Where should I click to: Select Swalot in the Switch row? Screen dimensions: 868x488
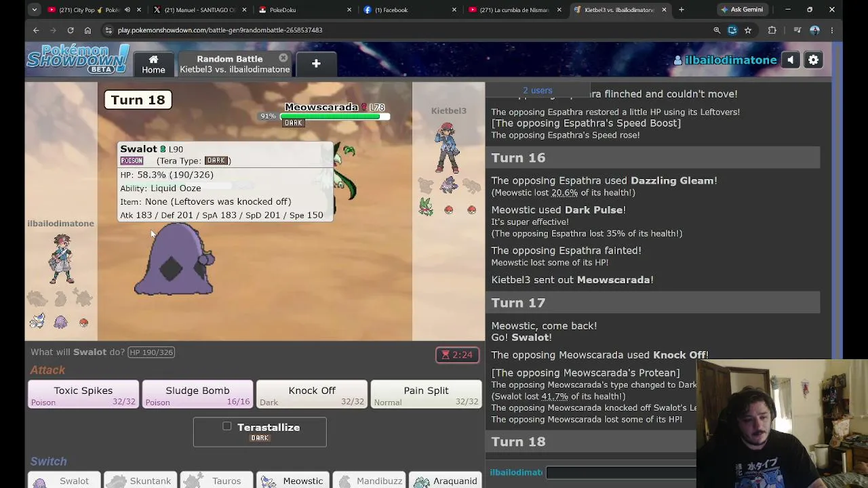coord(64,481)
